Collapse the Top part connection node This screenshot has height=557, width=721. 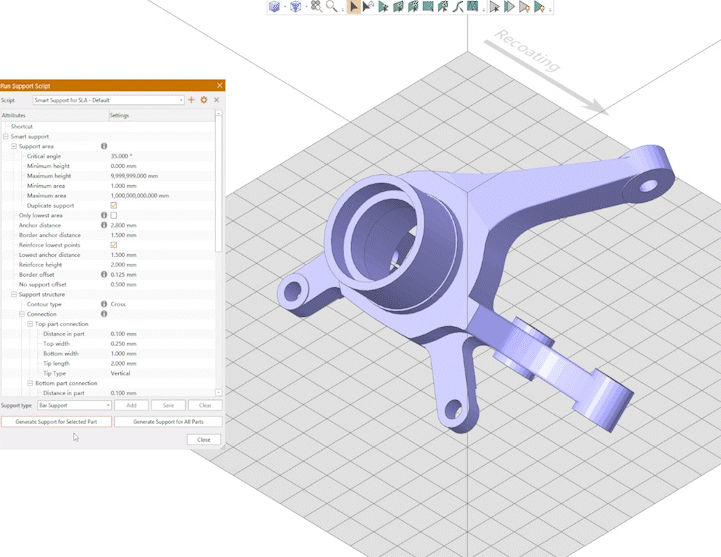point(30,324)
